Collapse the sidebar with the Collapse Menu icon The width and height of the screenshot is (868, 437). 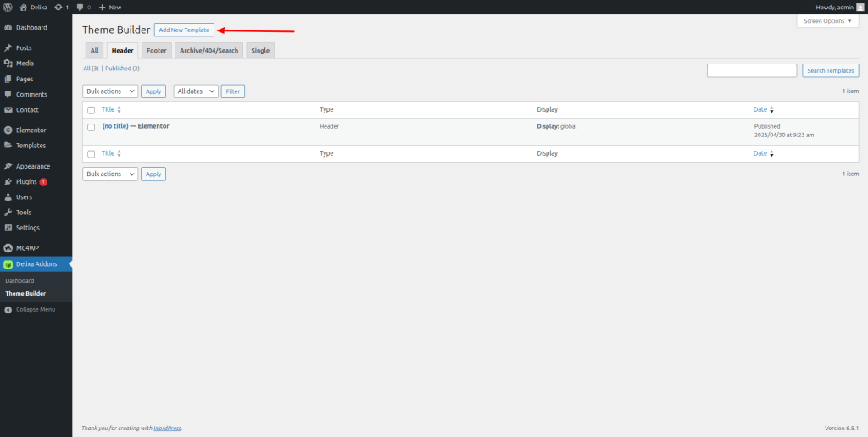pos(8,310)
